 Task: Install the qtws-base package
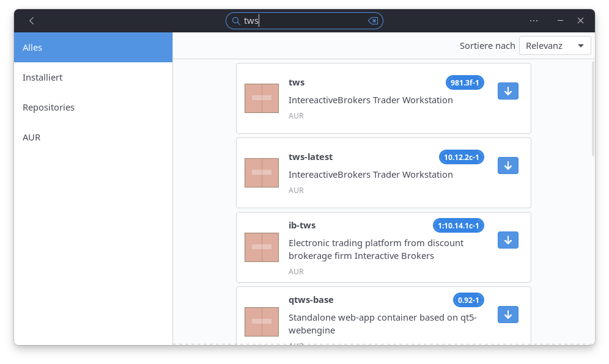[508, 315]
